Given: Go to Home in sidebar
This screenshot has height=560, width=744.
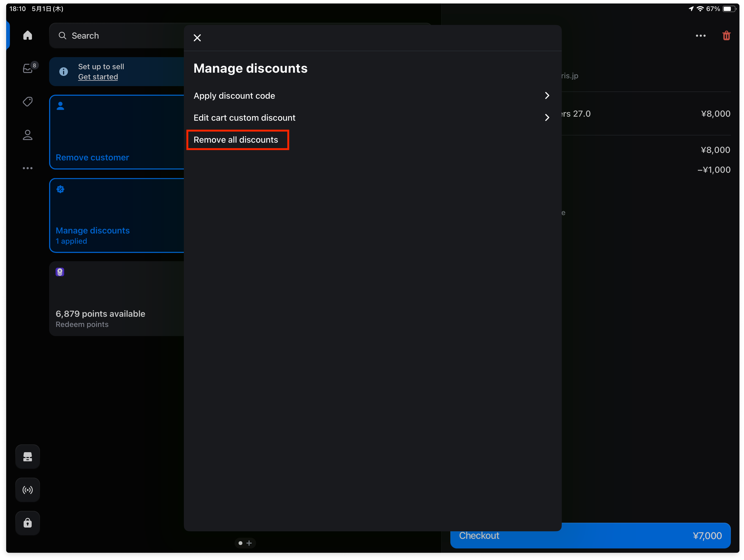Looking at the screenshot, I should point(28,35).
